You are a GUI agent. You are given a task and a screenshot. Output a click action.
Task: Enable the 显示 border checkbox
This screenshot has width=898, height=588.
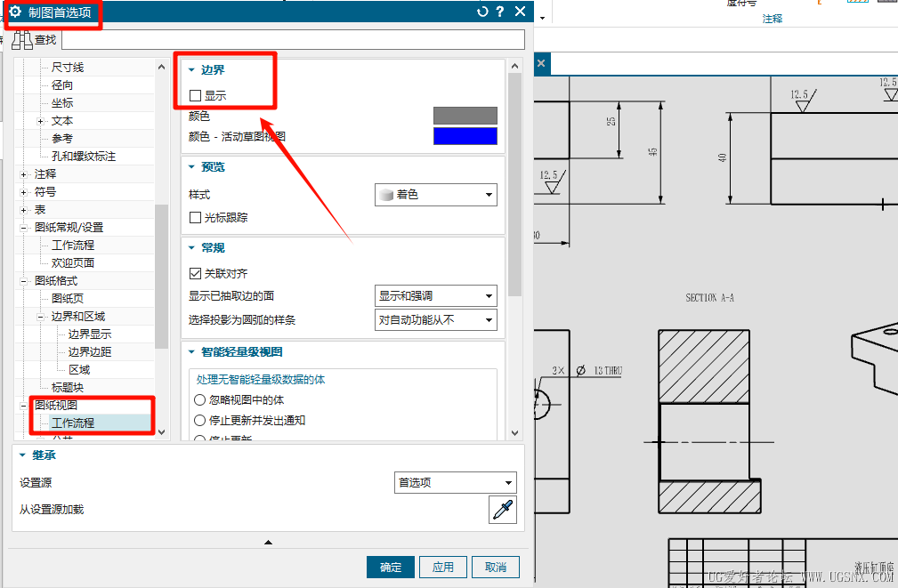195,95
